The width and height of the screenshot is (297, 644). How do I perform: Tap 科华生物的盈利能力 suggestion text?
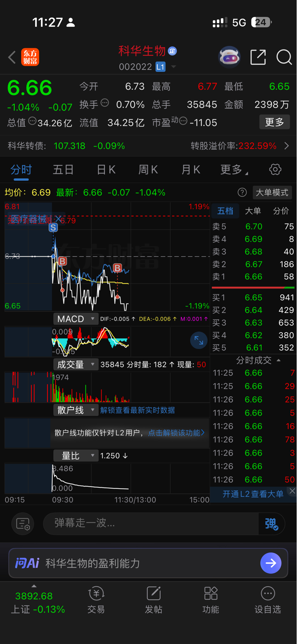tap(93, 563)
